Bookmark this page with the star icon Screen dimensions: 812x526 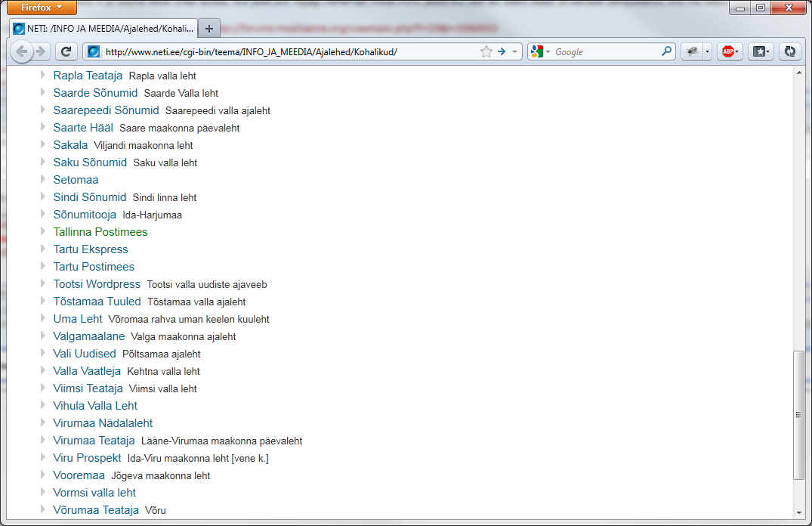point(486,51)
